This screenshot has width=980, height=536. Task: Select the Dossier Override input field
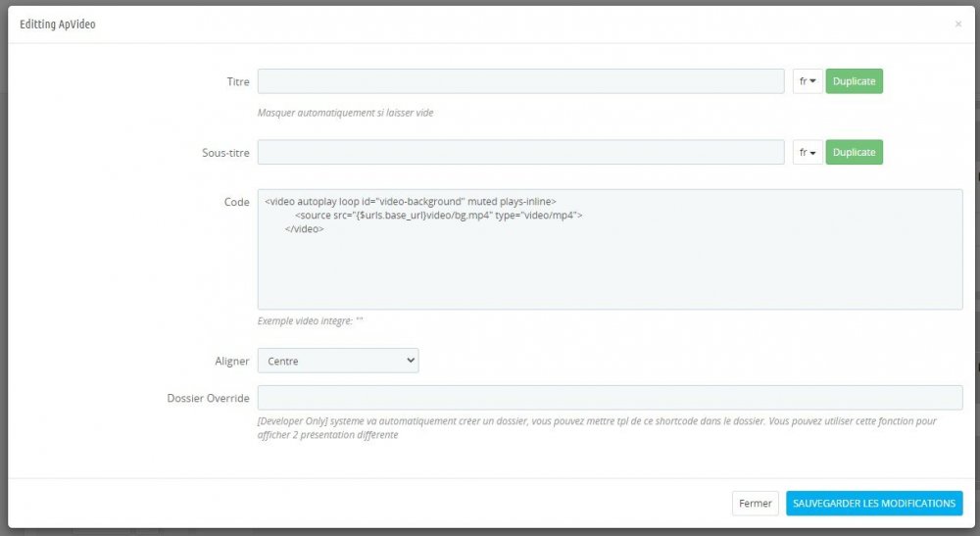coord(609,398)
